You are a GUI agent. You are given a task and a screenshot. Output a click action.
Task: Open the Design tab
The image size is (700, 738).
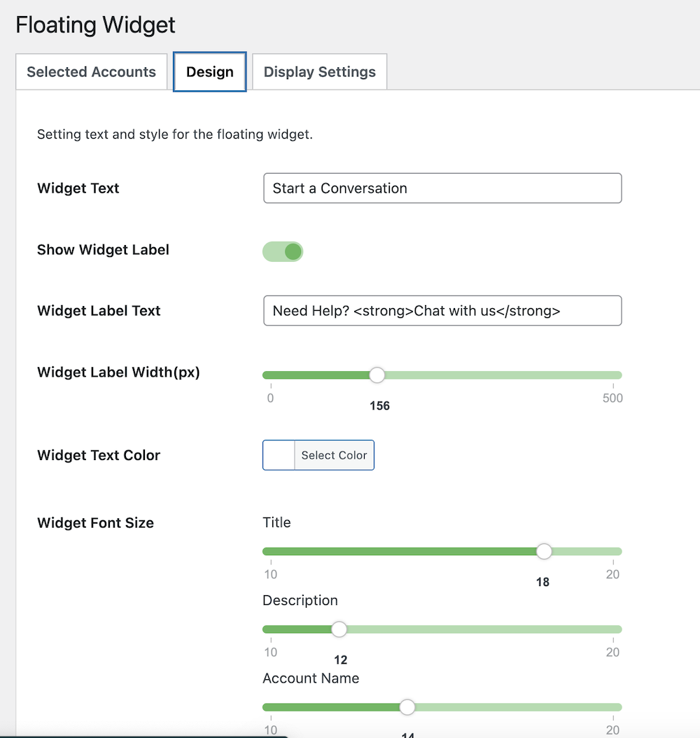coord(209,72)
